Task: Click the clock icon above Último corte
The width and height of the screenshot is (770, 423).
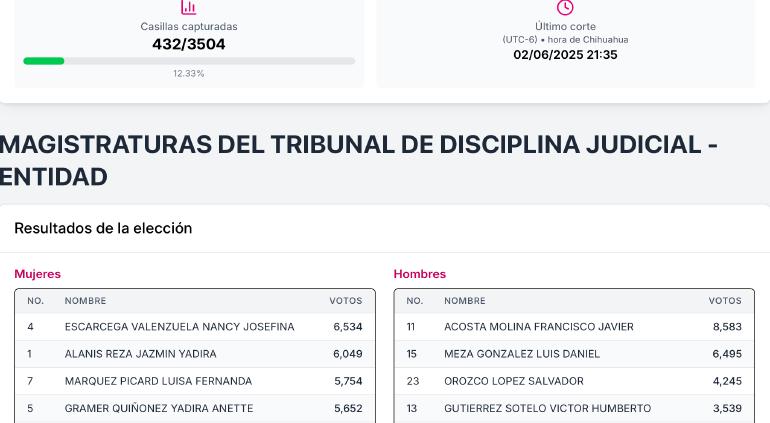Action: tap(565, 7)
